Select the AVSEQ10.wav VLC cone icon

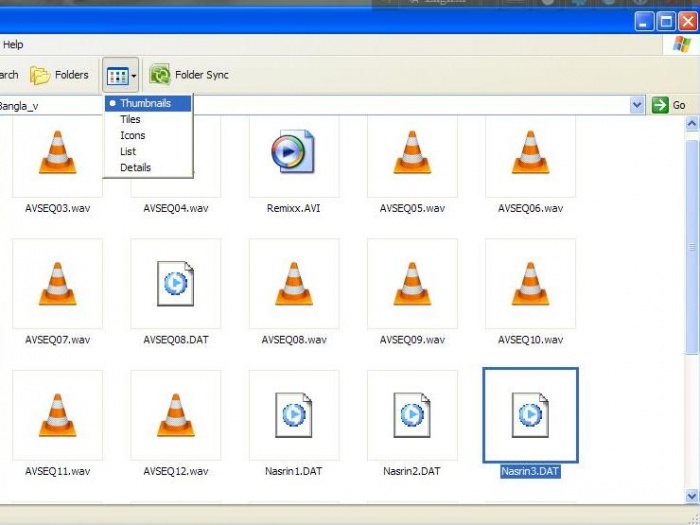[x=530, y=284]
